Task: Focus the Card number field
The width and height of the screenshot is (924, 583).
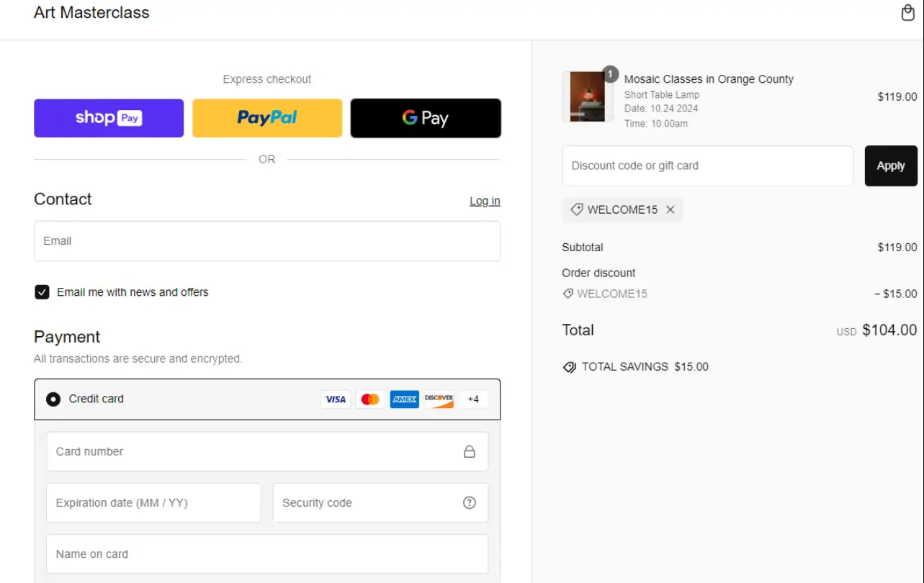Action: 267,452
